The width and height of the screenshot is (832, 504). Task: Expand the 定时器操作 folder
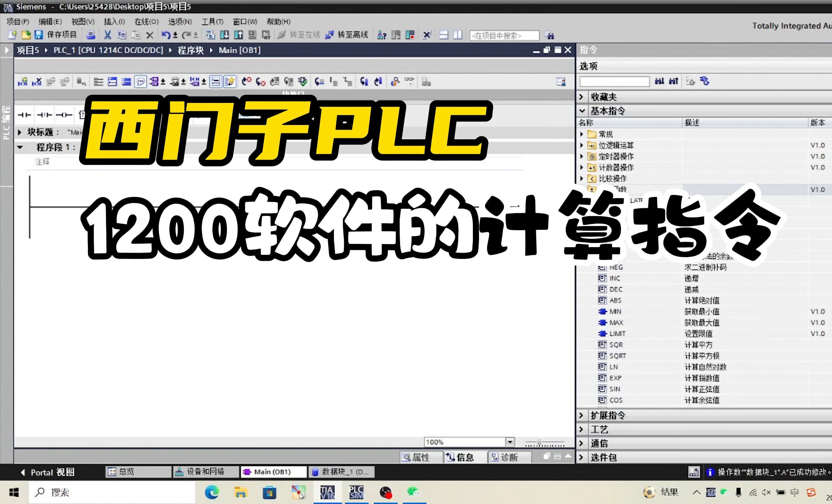click(581, 156)
